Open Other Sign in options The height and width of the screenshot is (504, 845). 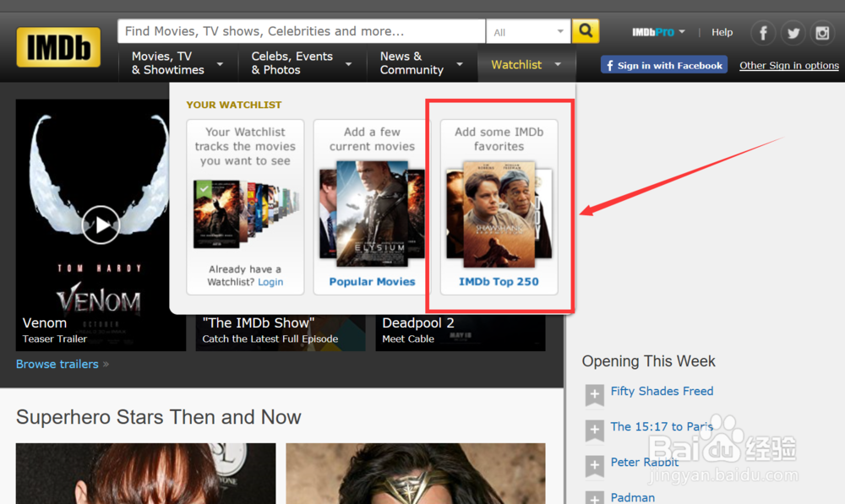pos(789,65)
